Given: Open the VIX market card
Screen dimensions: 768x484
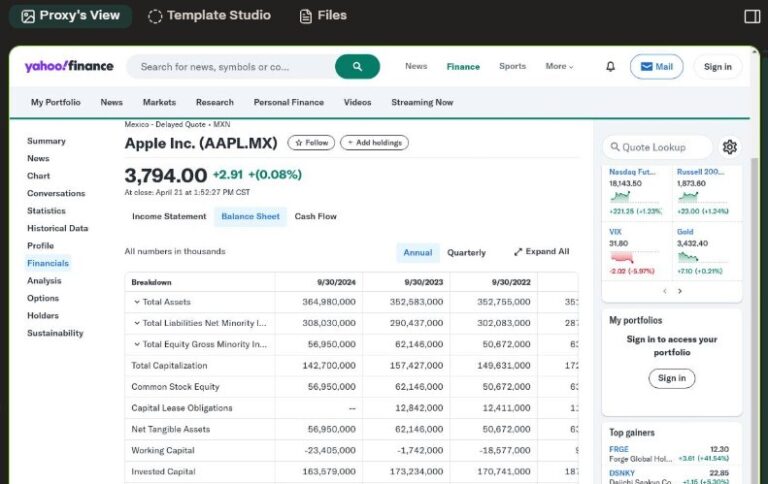Looking at the screenshot, I should pos(636,251).
